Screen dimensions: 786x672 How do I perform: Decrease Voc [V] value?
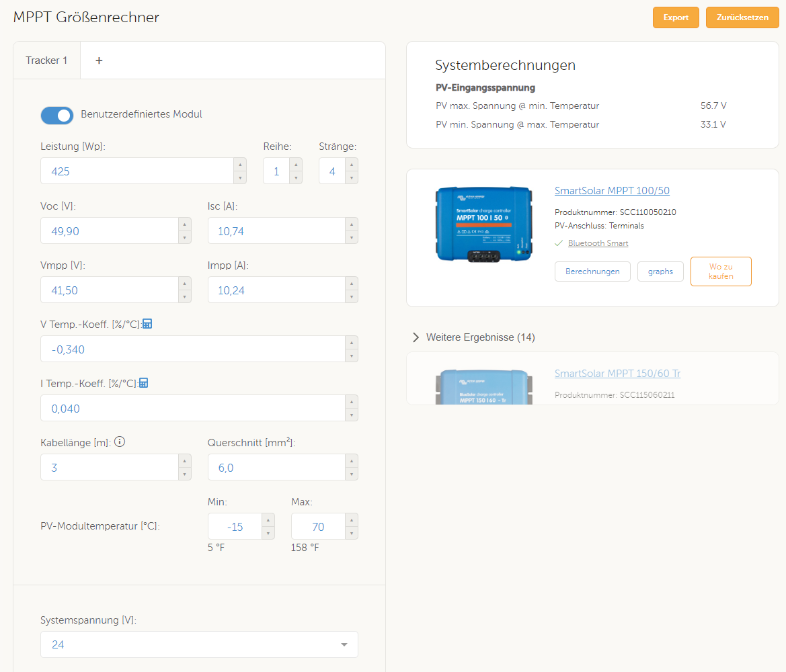tap(184, 237)
